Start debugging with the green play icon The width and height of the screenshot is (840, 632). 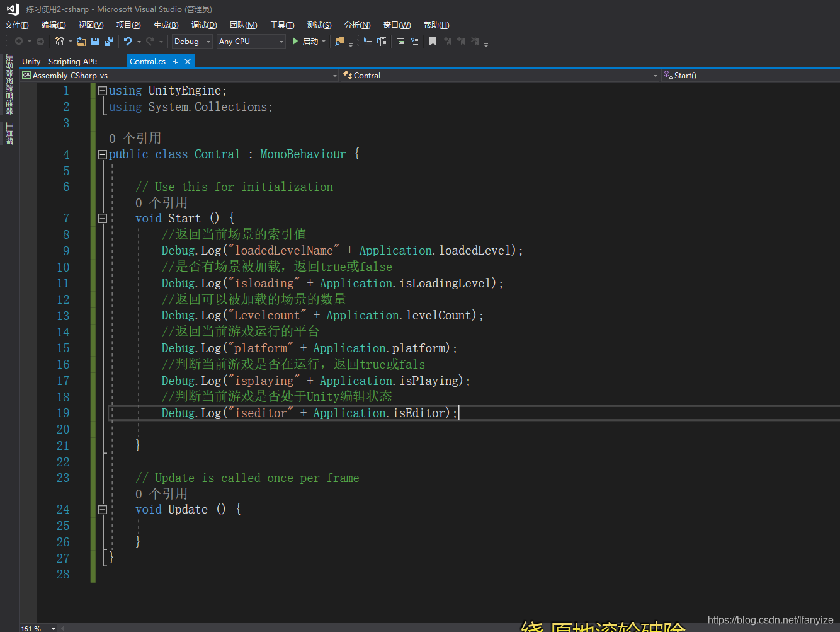click(295, 41)
